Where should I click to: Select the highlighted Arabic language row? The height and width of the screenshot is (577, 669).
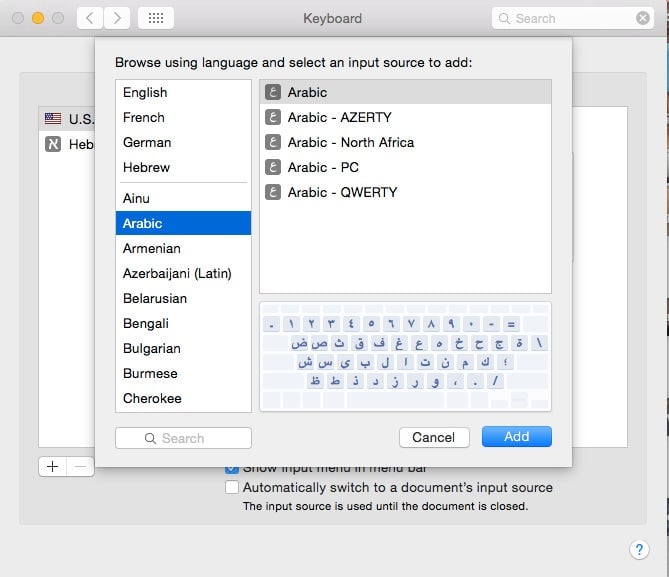coord(183,223)
